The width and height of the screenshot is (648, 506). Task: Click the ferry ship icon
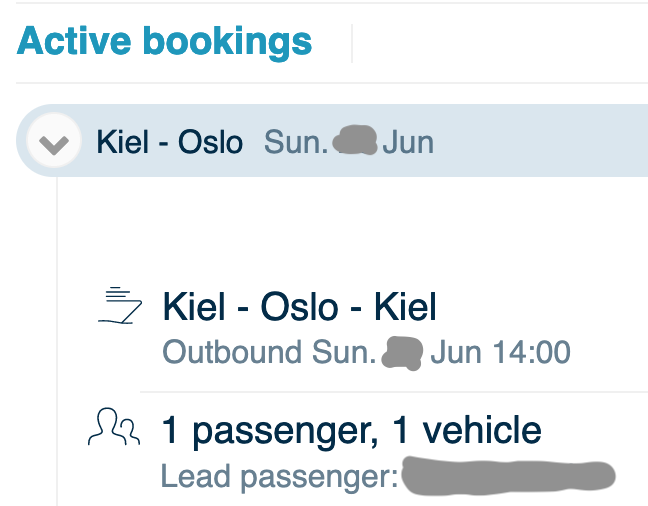pyautogui.click(x=120, y=305)
